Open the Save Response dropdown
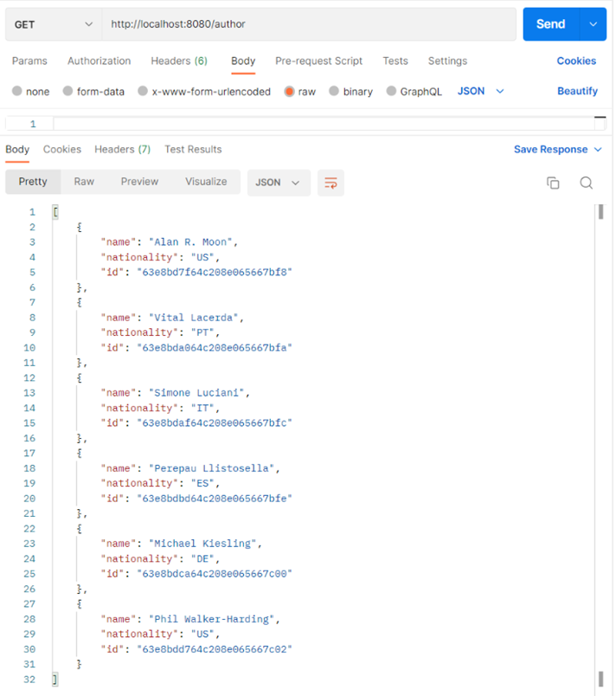Screen dimensions: 616x696 point(557,150)
